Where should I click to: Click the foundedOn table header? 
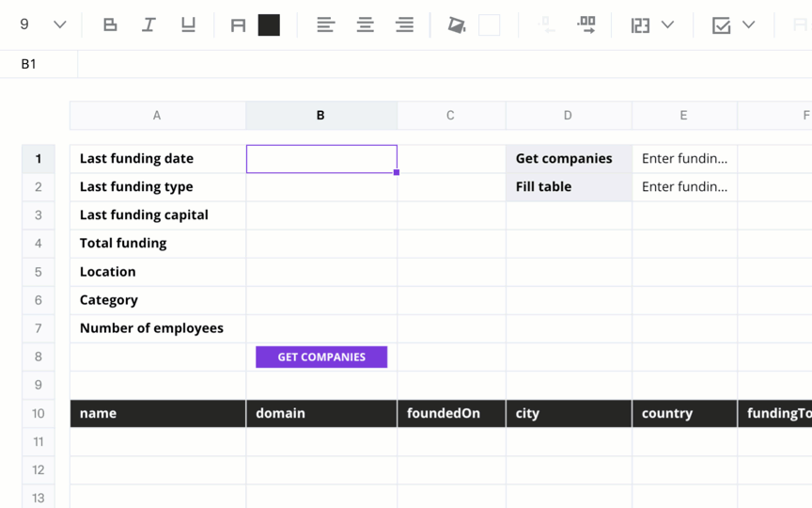pos(451,414)
